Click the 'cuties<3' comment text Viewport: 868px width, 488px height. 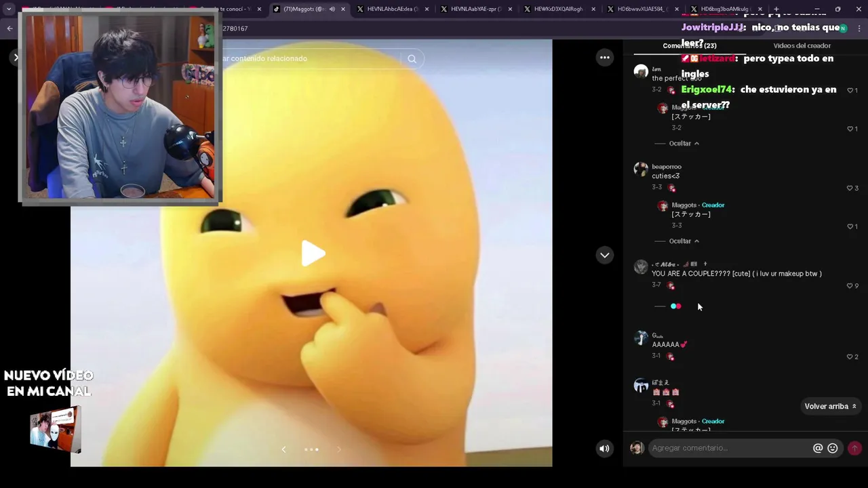[665, 176]
